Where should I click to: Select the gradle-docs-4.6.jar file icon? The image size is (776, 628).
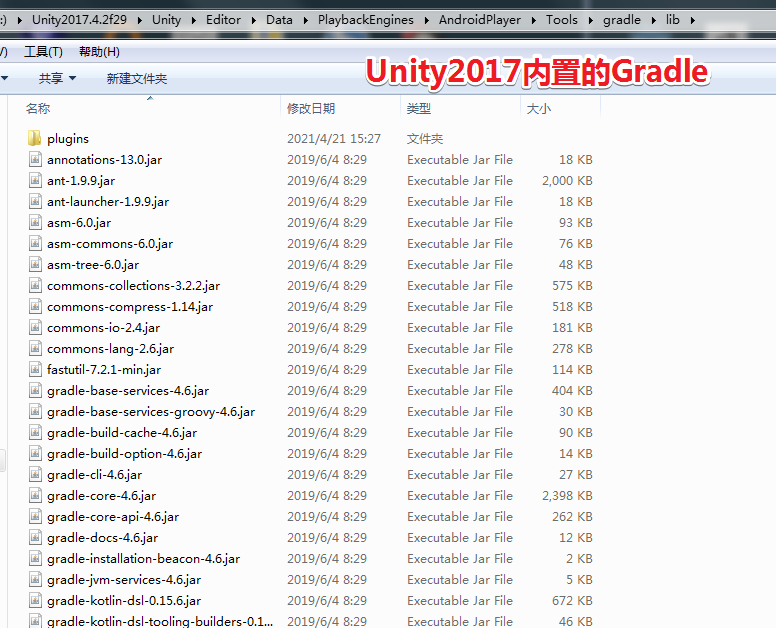coord(35,537)
